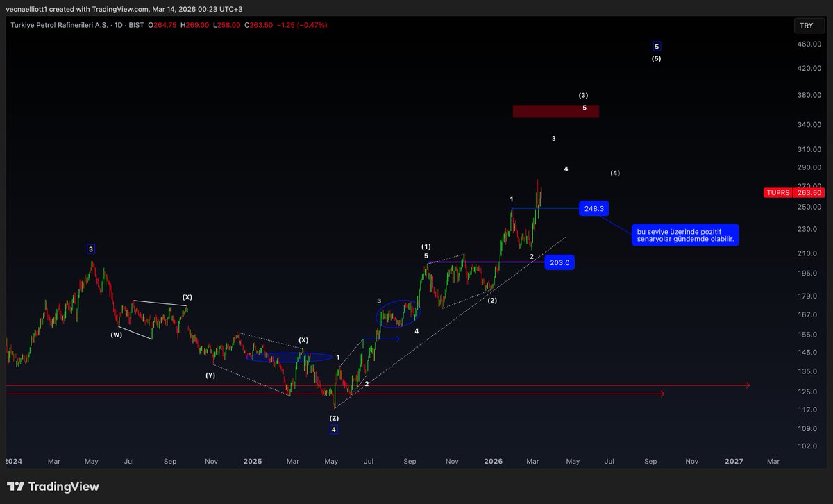Select the (Z) wave label

click(x=334, y=418)
